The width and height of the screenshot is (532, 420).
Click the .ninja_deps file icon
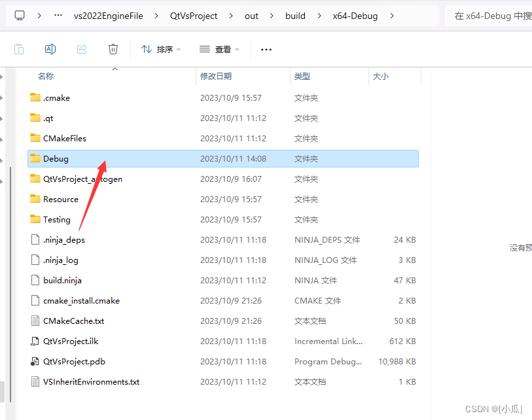tap(35, 239)
